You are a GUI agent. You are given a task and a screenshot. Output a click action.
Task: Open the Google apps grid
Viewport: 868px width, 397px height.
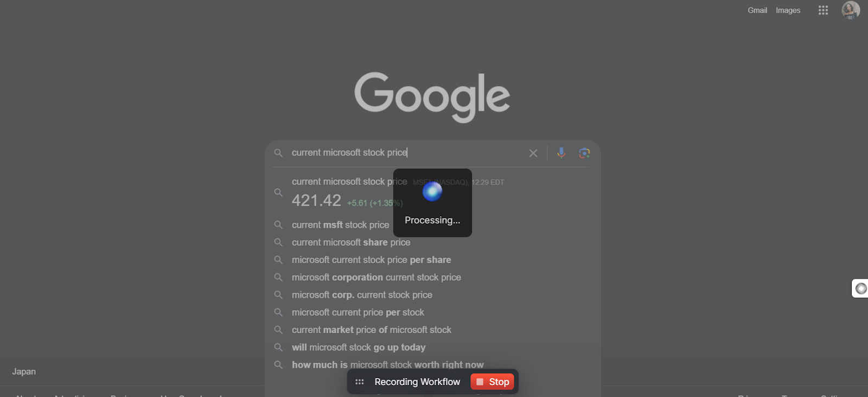point(823,10)
